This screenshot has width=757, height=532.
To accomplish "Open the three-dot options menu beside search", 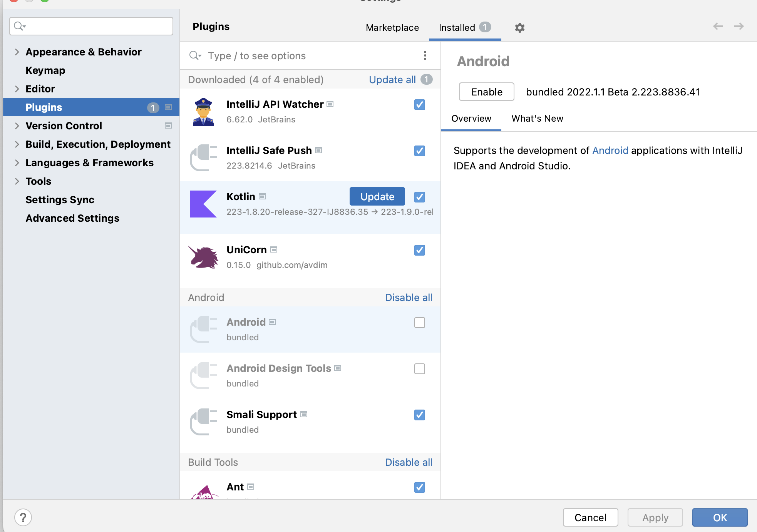I will click(425, 55).
